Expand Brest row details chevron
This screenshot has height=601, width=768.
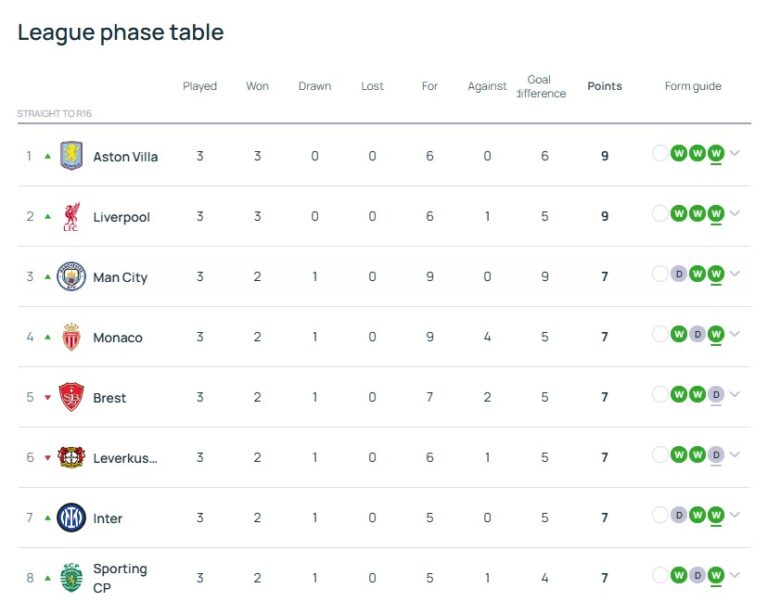[735, 395]
